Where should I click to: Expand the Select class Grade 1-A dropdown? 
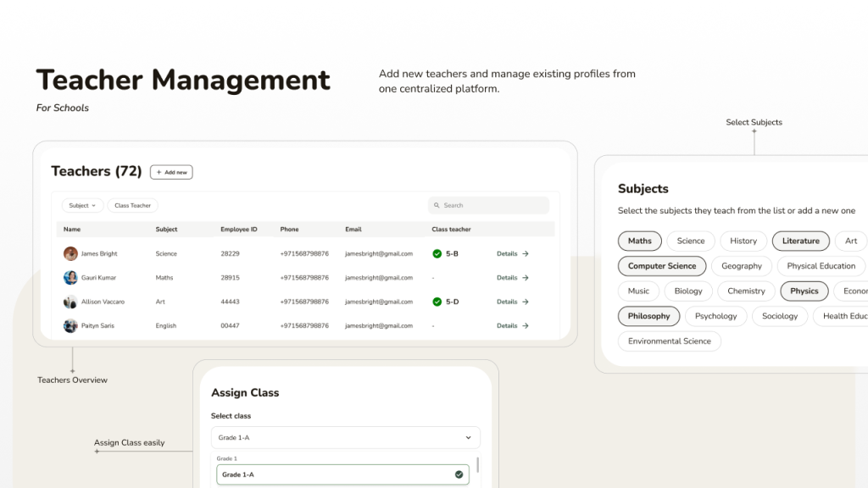click(x=346, y=438)
